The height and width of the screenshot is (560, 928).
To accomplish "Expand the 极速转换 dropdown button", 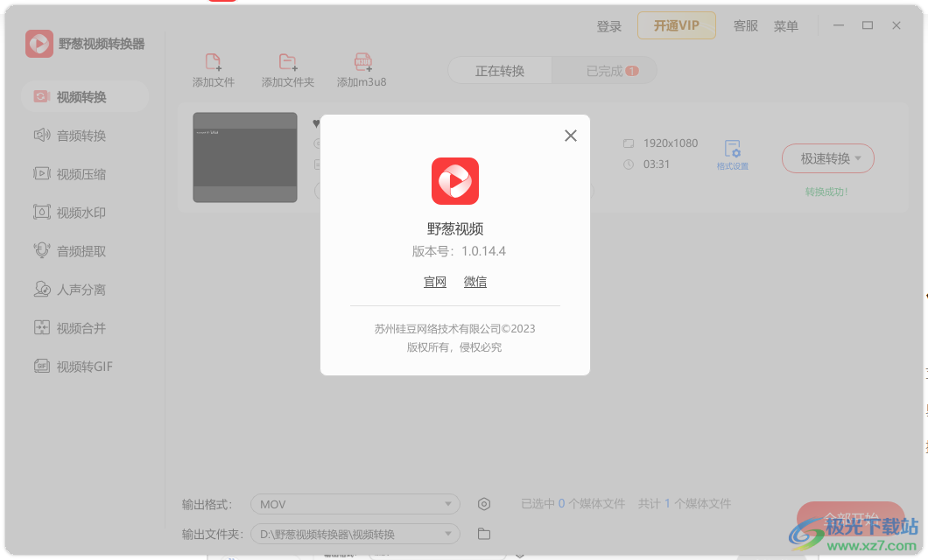I will [x=828, y=158].
